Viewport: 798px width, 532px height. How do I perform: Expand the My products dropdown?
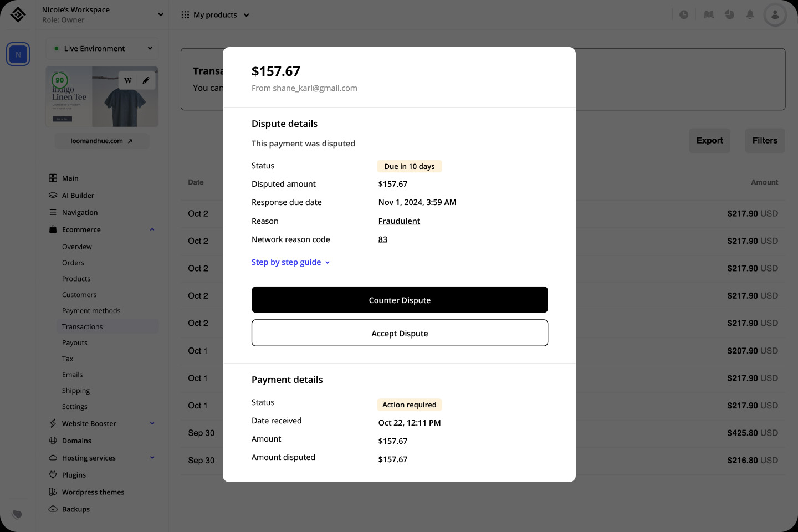216,15
